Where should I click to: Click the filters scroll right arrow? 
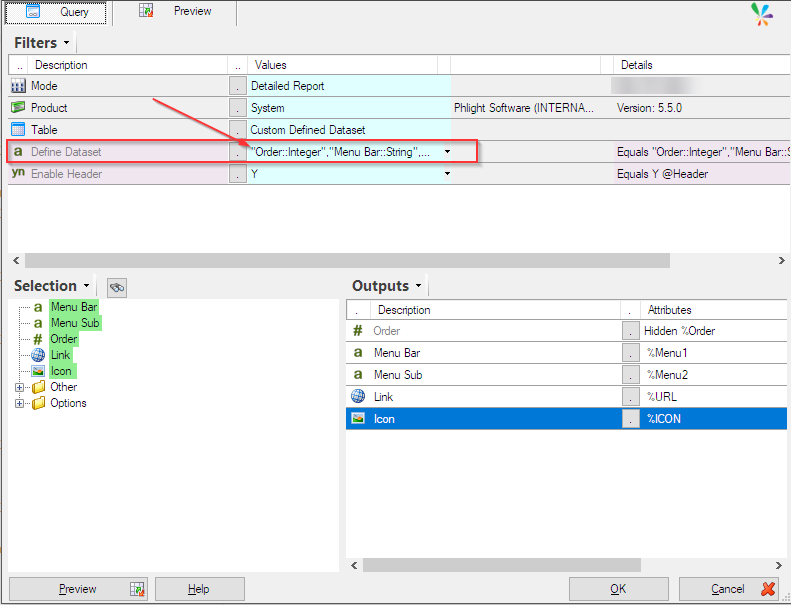point(781,260)
